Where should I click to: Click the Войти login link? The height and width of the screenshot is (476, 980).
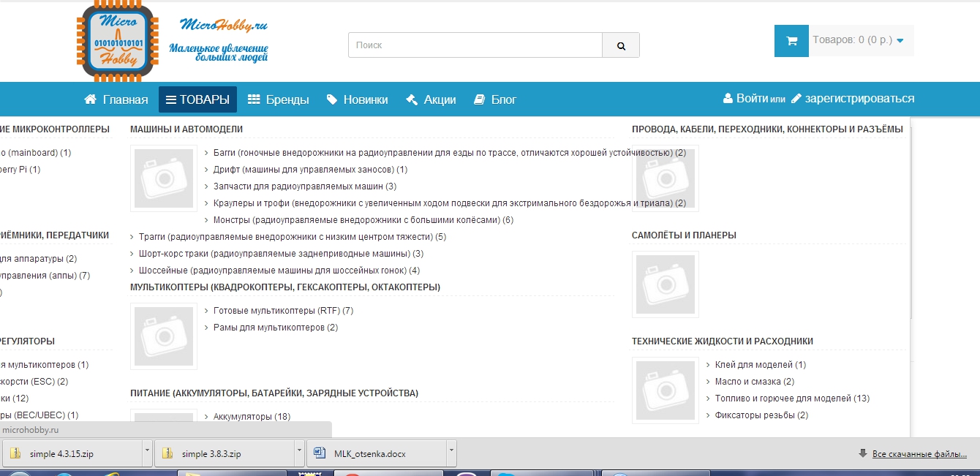coord(751,99)
